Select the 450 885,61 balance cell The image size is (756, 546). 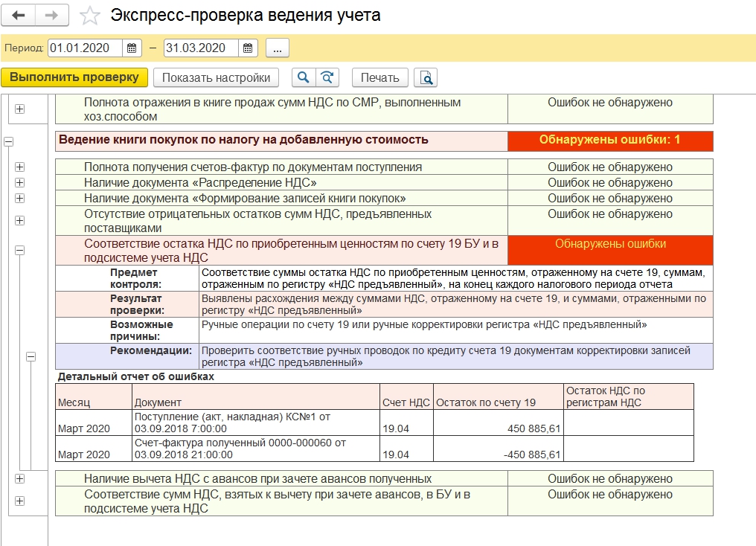click(499, 423)
